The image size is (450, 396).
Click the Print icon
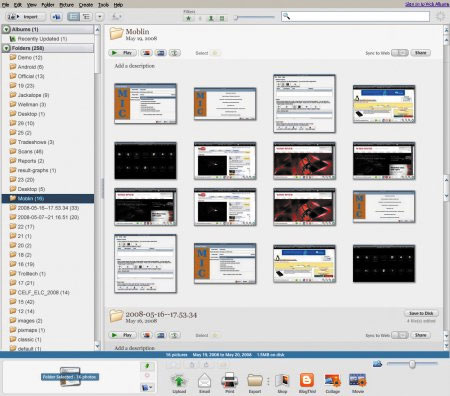[229, 380]
